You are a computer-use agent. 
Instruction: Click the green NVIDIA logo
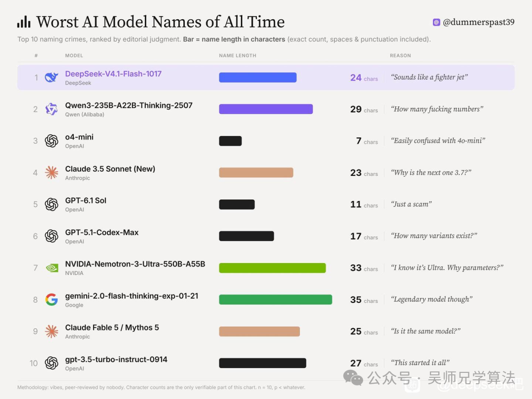52,268
